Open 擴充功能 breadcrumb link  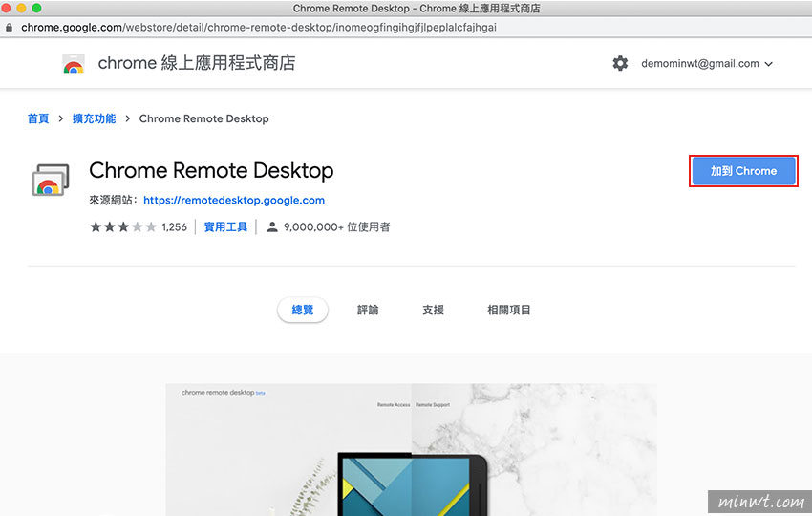(x=95, y=118)
